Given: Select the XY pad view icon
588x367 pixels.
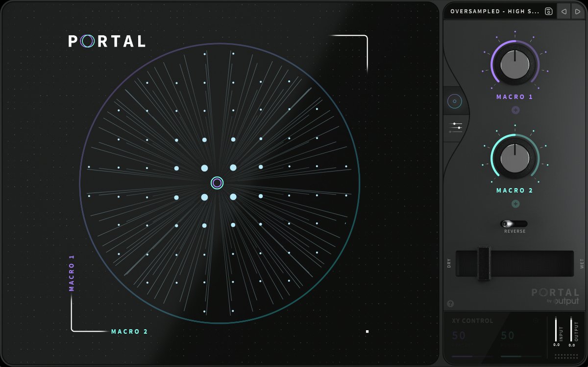Looking at the screenshot, I should click(455, 101).
